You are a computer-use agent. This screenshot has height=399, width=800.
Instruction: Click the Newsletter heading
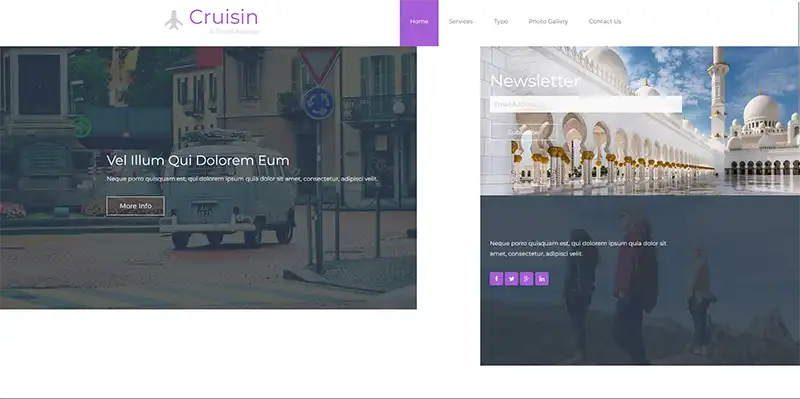(535, 81)
